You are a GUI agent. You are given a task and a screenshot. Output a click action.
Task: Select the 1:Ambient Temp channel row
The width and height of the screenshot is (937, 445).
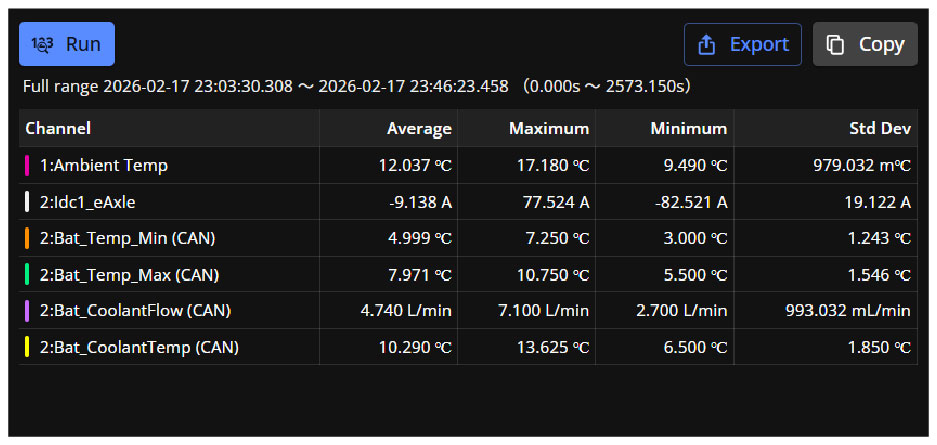pyautogui.click(x=468, y=165)
